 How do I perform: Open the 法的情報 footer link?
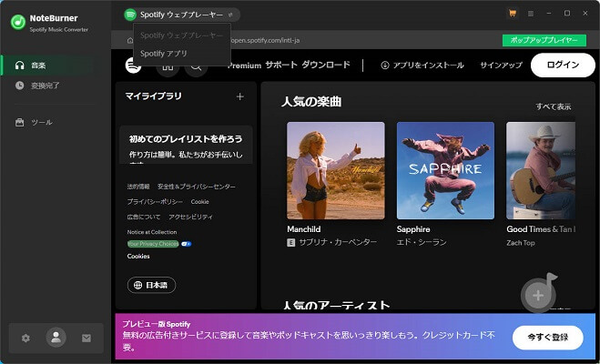click(x=138, y=187)
